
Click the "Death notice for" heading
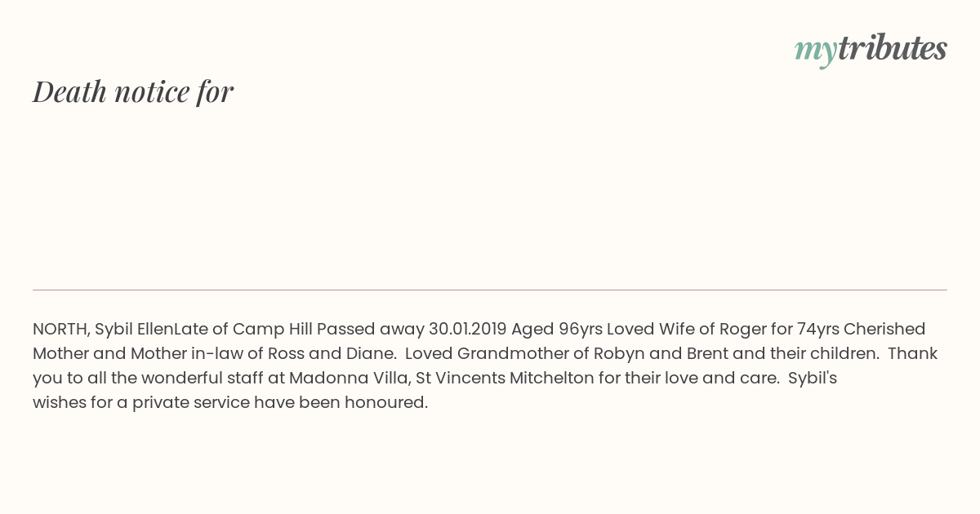coord(133,91)
